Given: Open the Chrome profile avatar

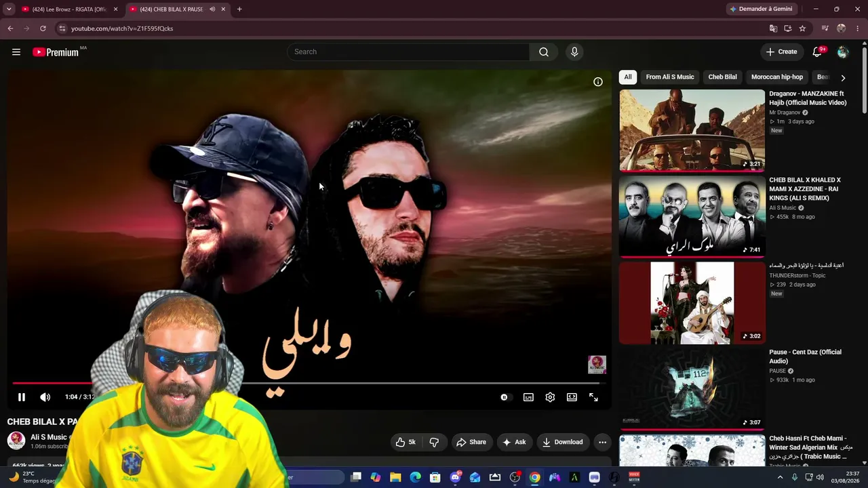Looking at the screenshot, I should click(x=842, y=28).
